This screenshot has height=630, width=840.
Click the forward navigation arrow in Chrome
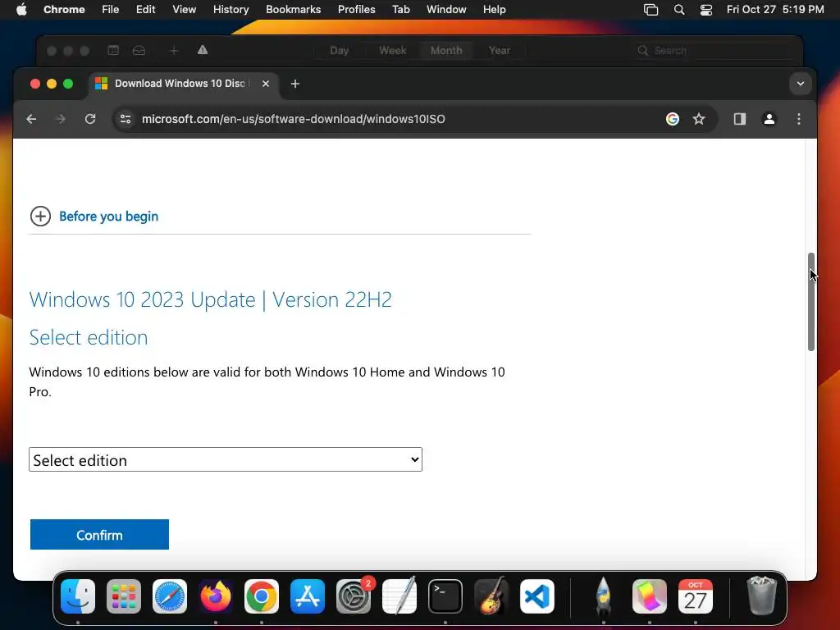point(61,119)
